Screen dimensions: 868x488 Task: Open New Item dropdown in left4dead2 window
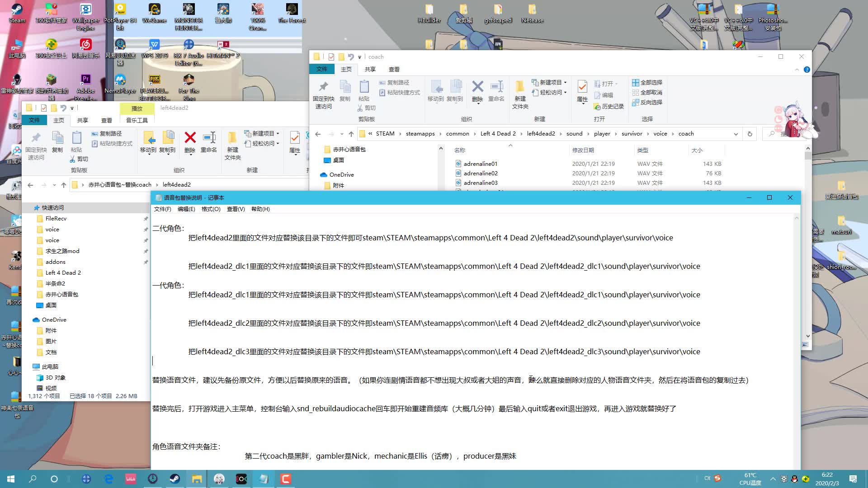[x=262, y=133]
